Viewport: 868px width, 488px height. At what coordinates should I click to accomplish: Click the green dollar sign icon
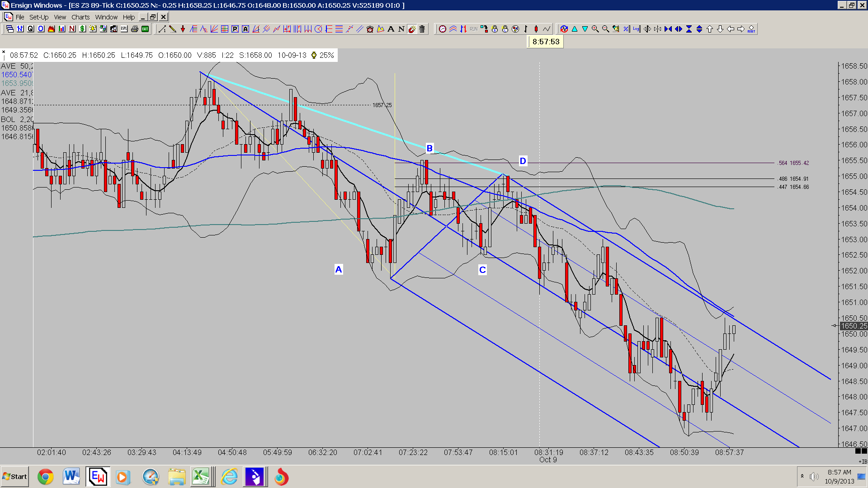[x=82, y=29]
